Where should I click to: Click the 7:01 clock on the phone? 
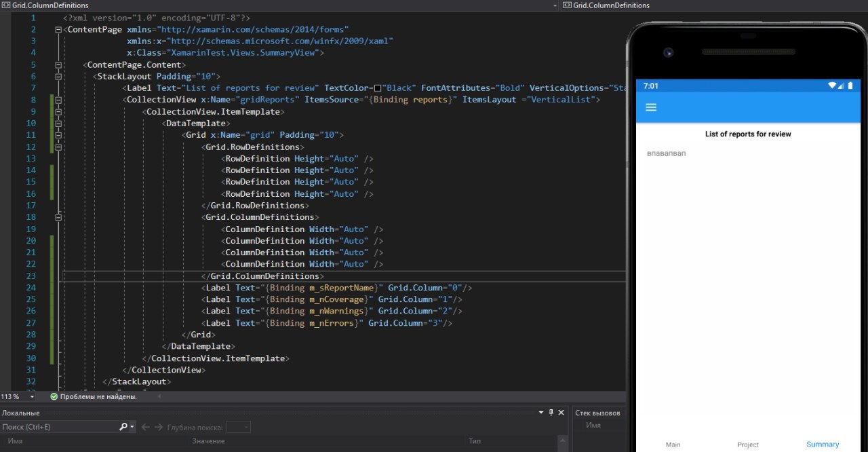(651, 86)
